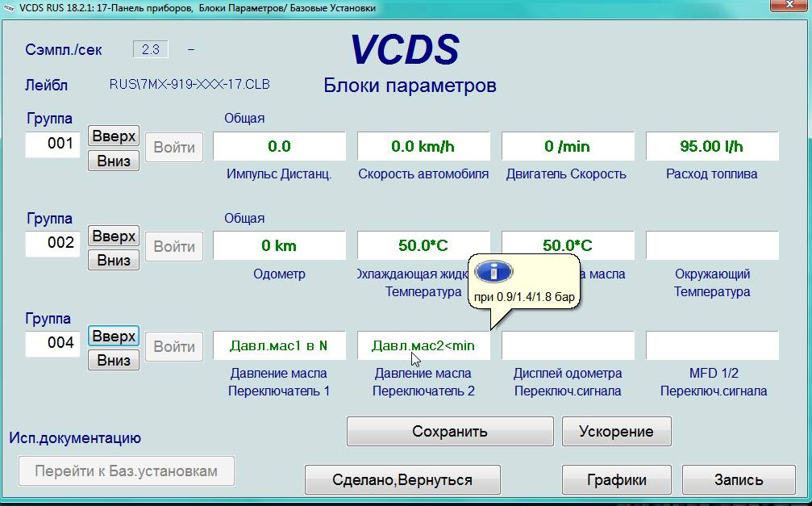Open Графики graphs view

(616, 479)
